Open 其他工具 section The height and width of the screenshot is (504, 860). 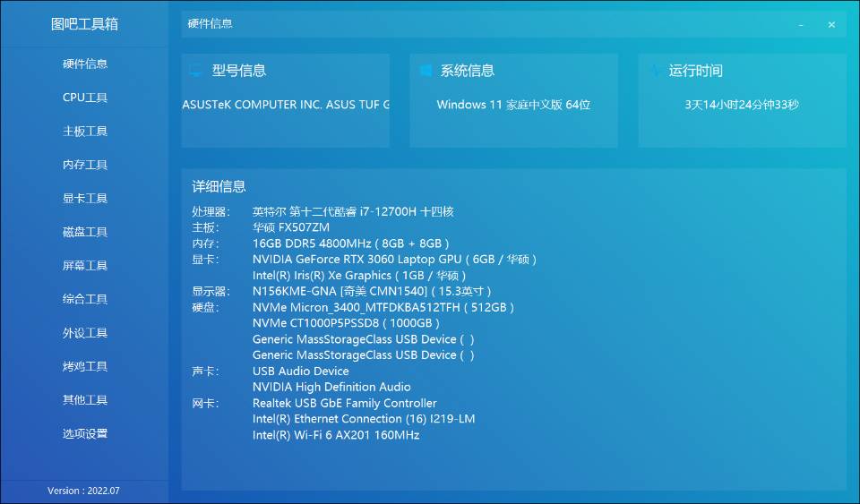point(85,400)
